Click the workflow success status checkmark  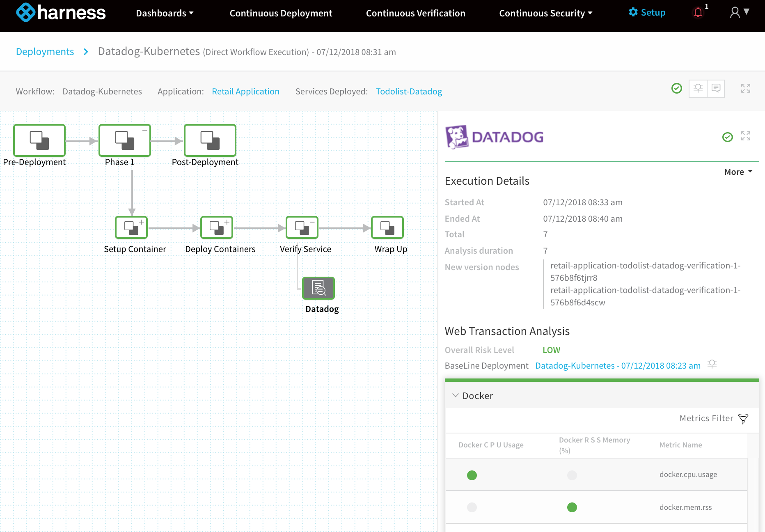(x=676, y=88)
